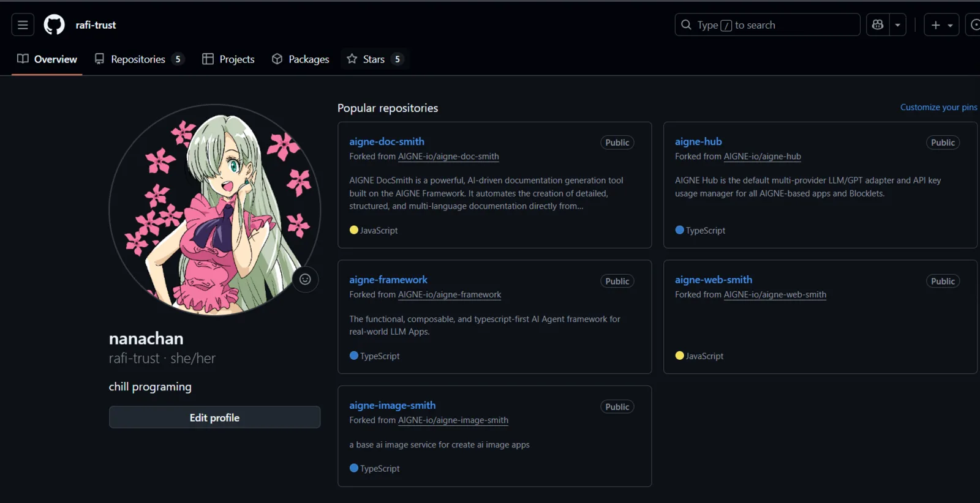This screenshot has width=980, height=503.
Task: Click Customize your pins link
Action: [x=938, y=107]
